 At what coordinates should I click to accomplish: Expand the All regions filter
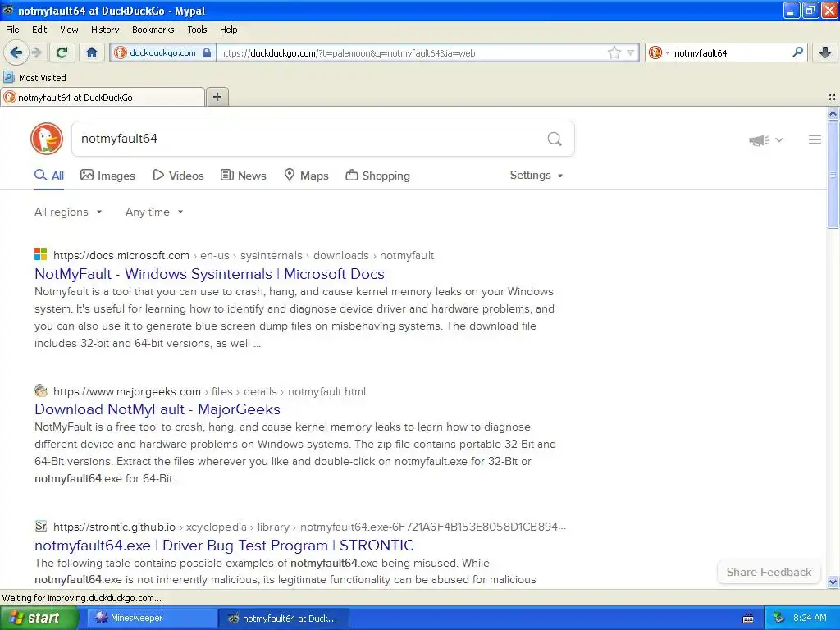click(x=68, y=212)
